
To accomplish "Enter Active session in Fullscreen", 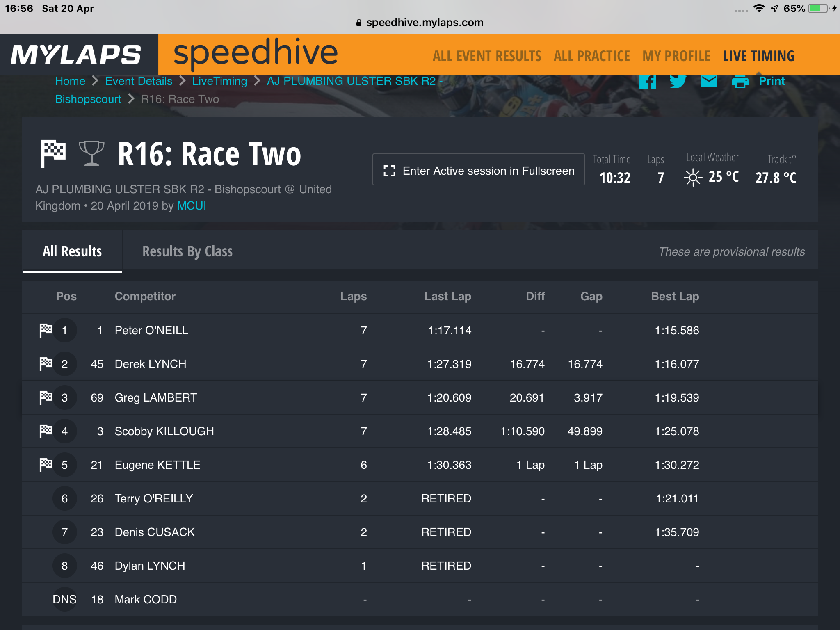I will 478,170.
